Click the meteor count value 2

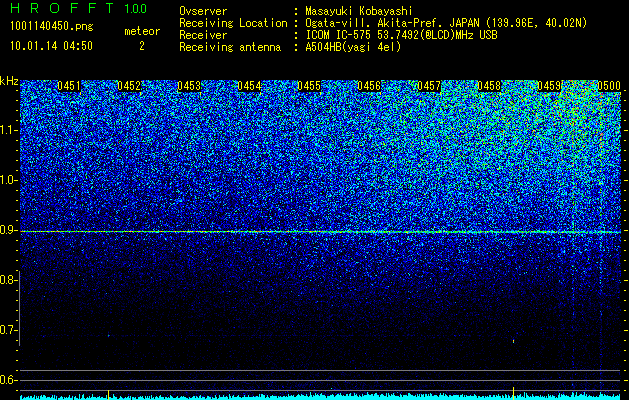tap(142, 46)
